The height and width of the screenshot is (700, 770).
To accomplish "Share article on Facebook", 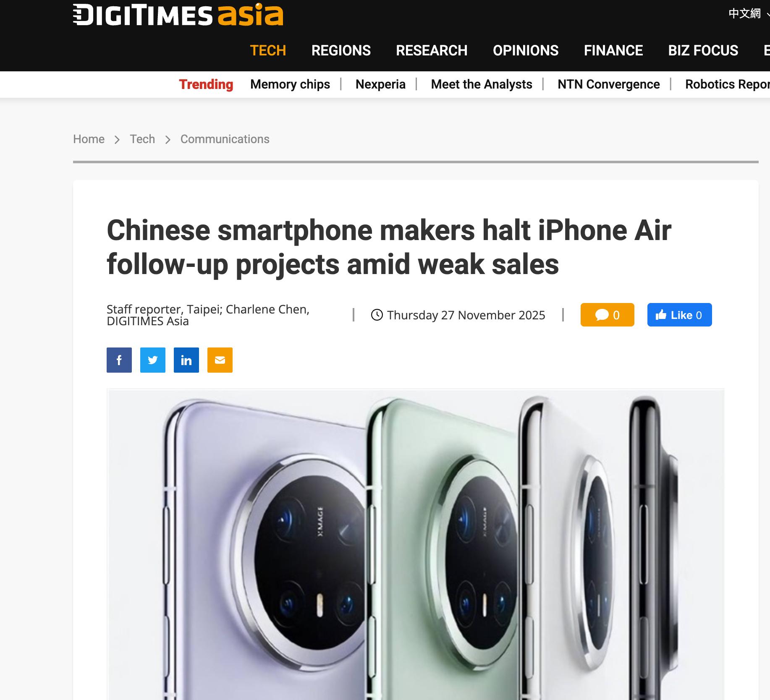I will (x=119, y=360).
